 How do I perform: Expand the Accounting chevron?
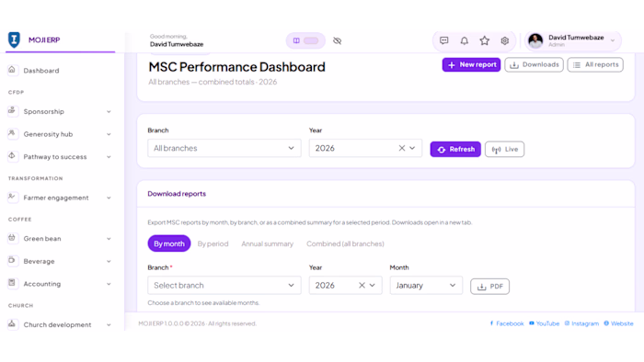109,284
